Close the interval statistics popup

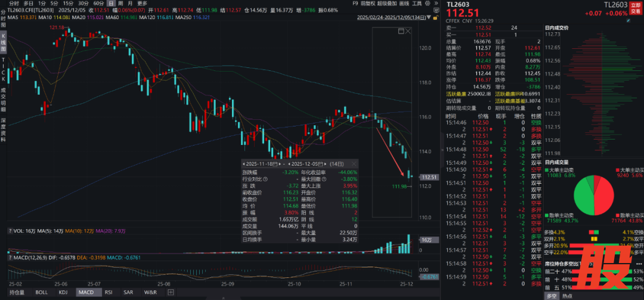355,163
